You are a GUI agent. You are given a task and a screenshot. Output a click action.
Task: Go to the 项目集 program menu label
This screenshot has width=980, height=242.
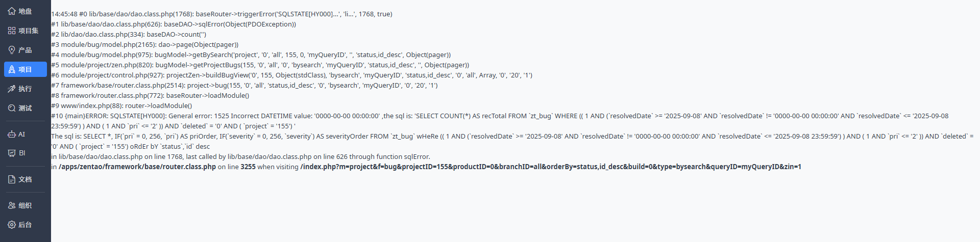[29, 31]
